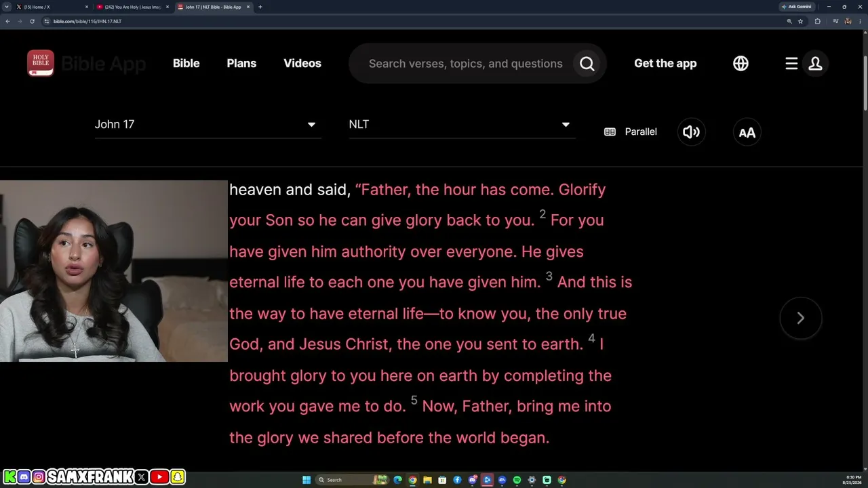This screenshot has width=868, height=488.
Task: Open the Windows Start menu
Action: coord(307,480)
